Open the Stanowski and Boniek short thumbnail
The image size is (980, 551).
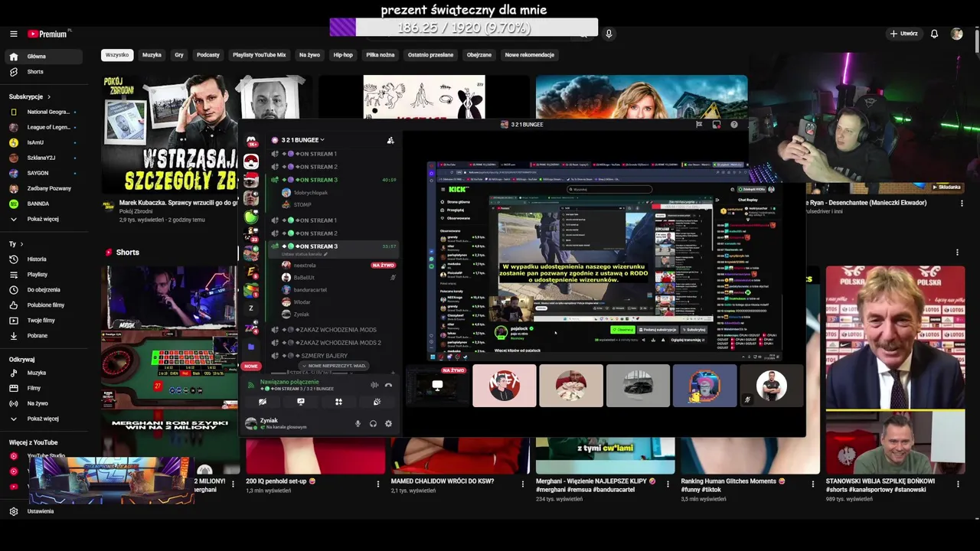(895, 370)
